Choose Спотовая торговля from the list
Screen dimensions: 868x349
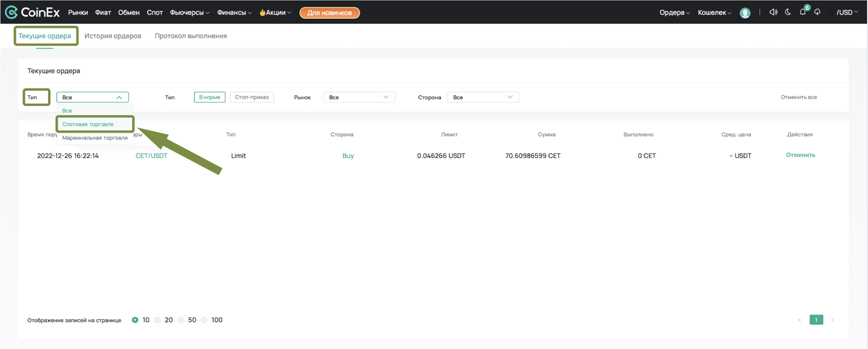pyautogui.click(x=88, y=124)
